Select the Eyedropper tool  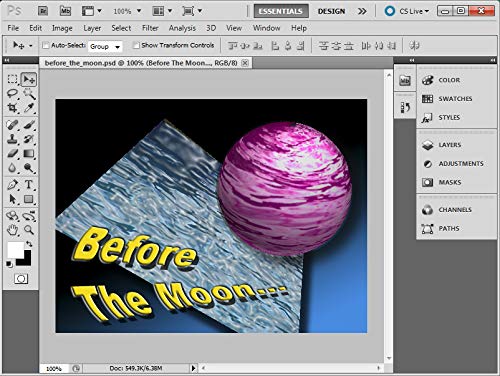pos(29,108)
